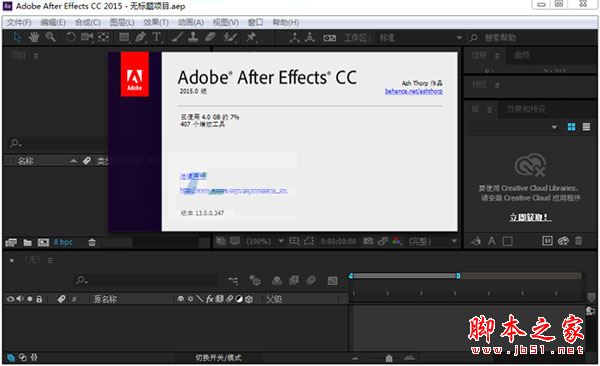600x366 pixels.
Task: Select the Pen tool
Action: pyautogui.click(x=140, y=37)
